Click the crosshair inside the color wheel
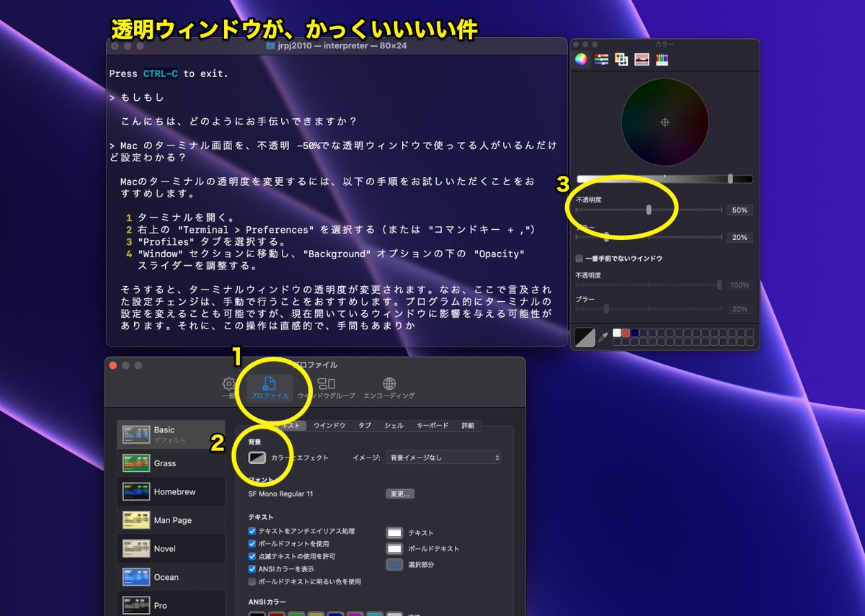 click(665, 122)
